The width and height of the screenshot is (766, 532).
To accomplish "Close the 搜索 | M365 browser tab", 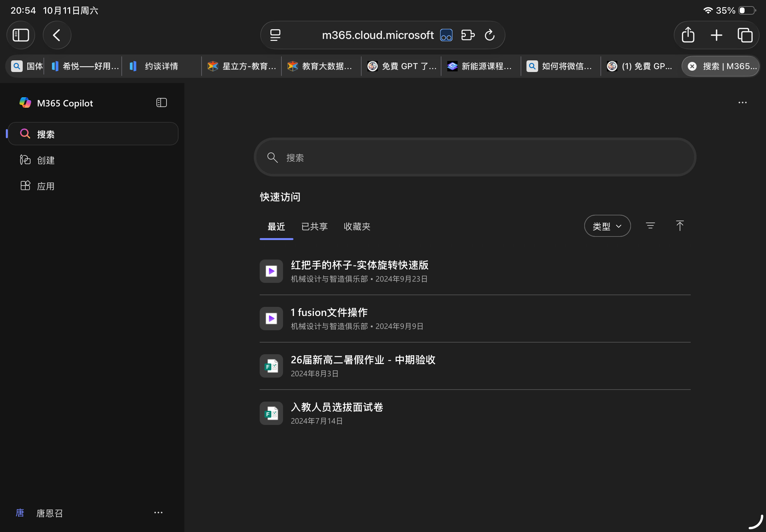I will [692, 66].
